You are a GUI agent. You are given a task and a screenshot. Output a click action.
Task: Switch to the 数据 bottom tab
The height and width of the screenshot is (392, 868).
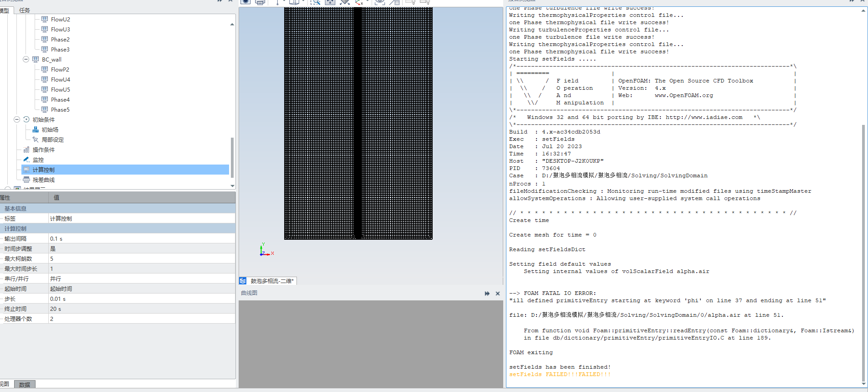pyautogui.click(x=25, y=384)
